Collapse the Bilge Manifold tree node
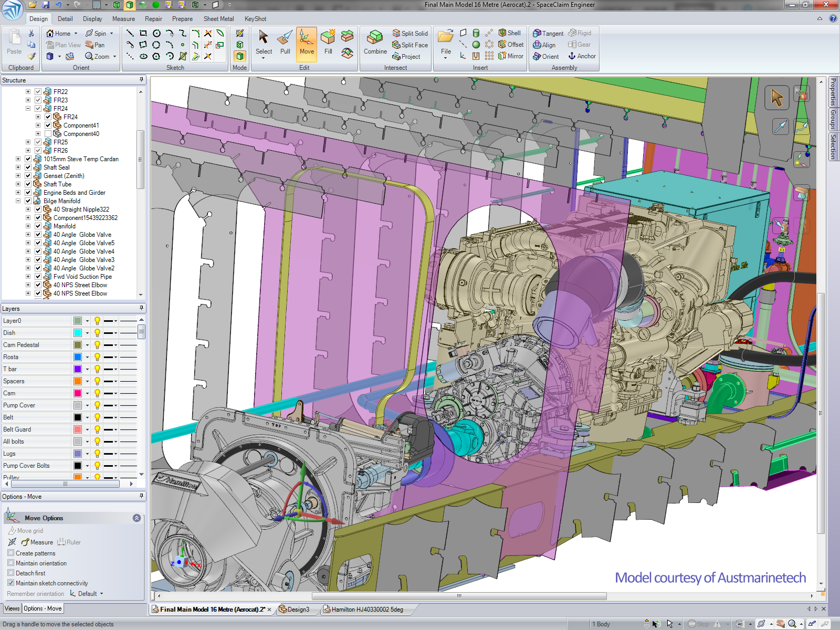Image resolution: width=840 pixels, height=630 pixels. 18,201
